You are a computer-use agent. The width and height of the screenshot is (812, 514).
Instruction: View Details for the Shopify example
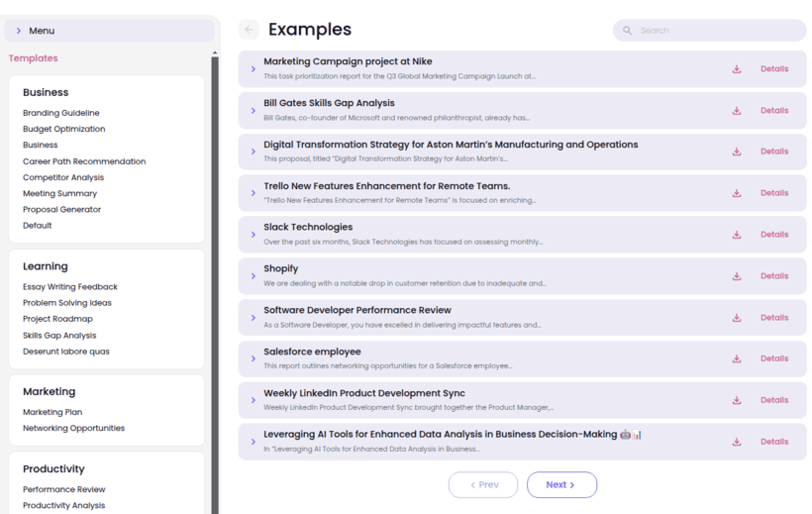774,276
